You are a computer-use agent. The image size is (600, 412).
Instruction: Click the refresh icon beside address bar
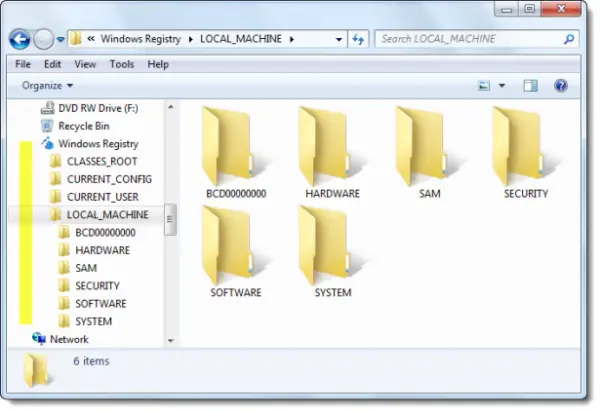[358, 39]
